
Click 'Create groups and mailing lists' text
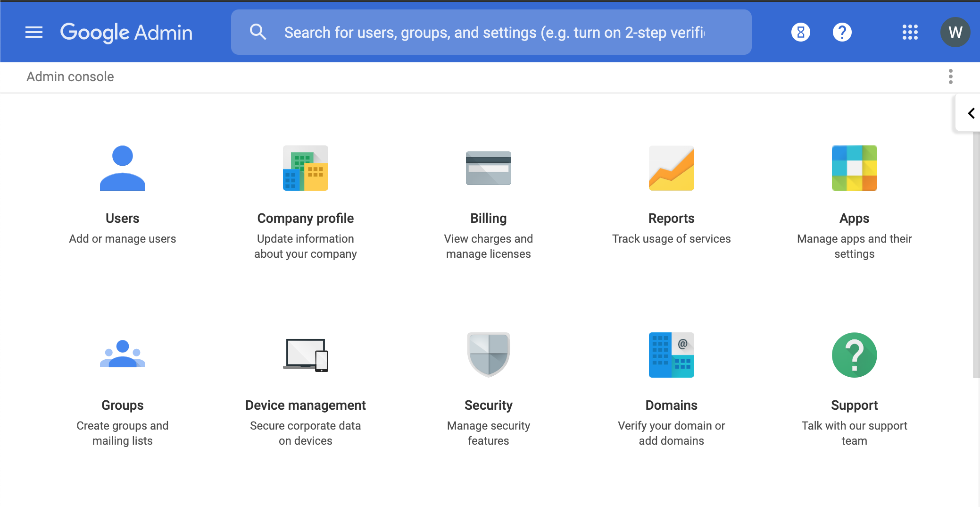[123, 433]
